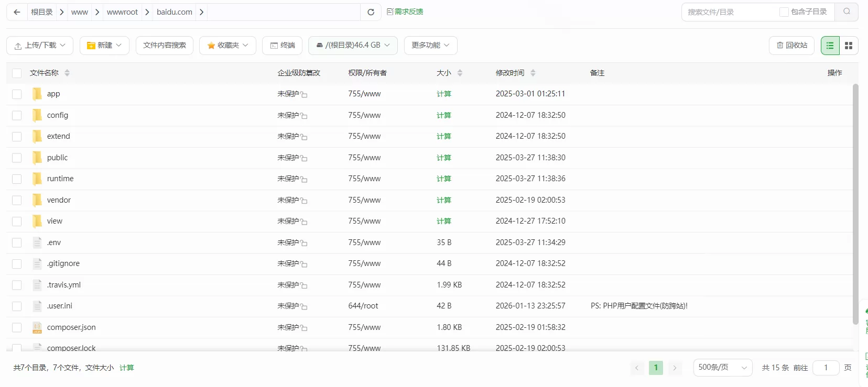Click the .env file icon
This screenshot has width=868, height=387.
37,242
